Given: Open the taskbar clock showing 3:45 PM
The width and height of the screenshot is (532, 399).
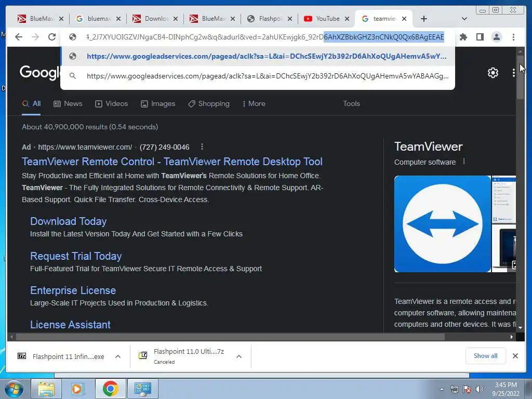Looking at the screenshot, I should (506, 389).
